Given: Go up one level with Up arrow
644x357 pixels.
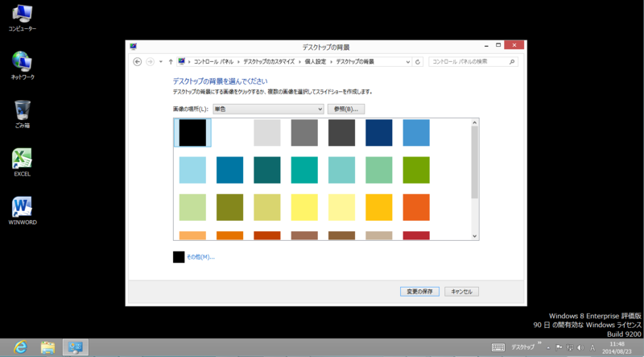Looking at the screenshot, I should (x=171, y=62).
